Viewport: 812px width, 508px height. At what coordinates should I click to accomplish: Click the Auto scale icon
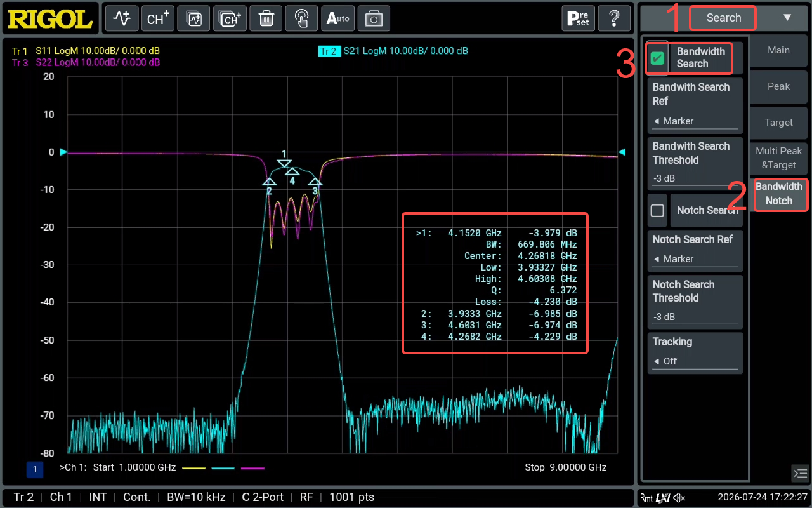[337, 18]
